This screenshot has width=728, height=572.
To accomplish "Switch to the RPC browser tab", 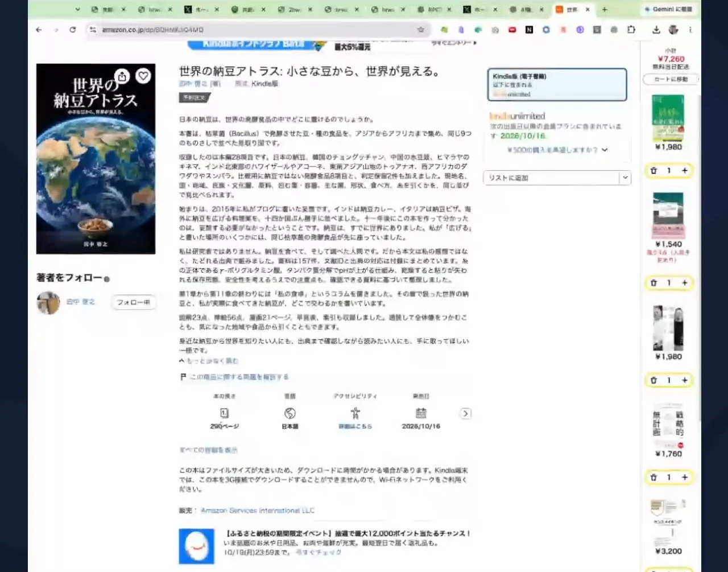I will click(x=436, y=10).
